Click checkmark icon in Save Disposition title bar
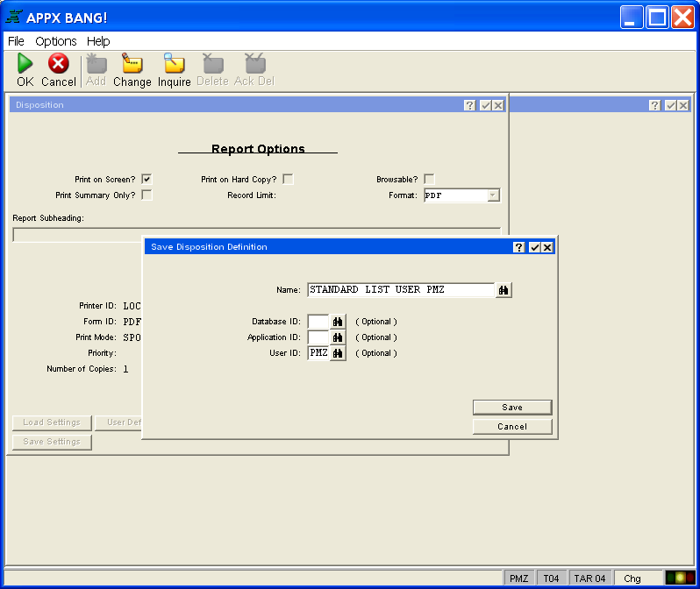Image resolution: width=700 pixels, height=589 pixels. click(x=533, y=247)
